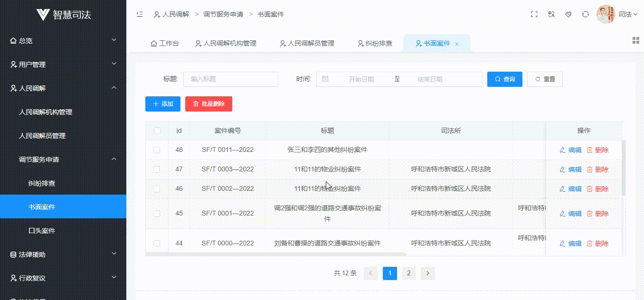The height and width of the screenshot is (300, 644).
Task: Enter fullscreen mode via header icon
Action: pyautogui.click(x=534, y=14)
